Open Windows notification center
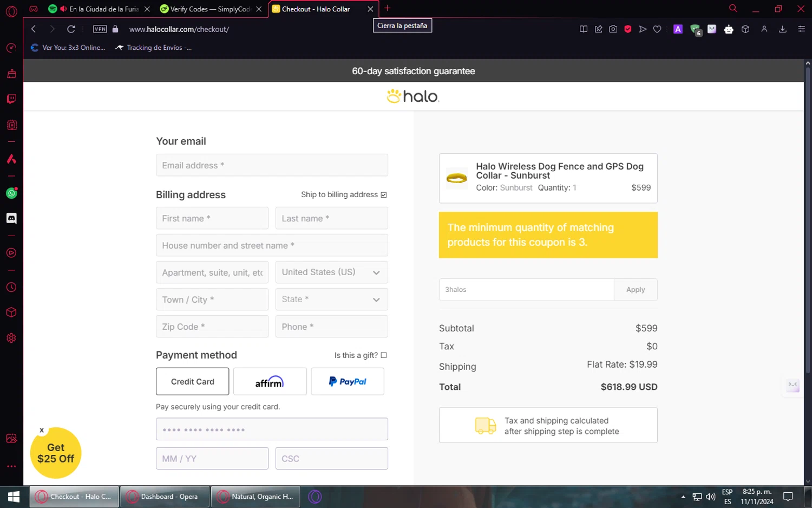Viewport: 812px width, 508px height. [788, 497]
